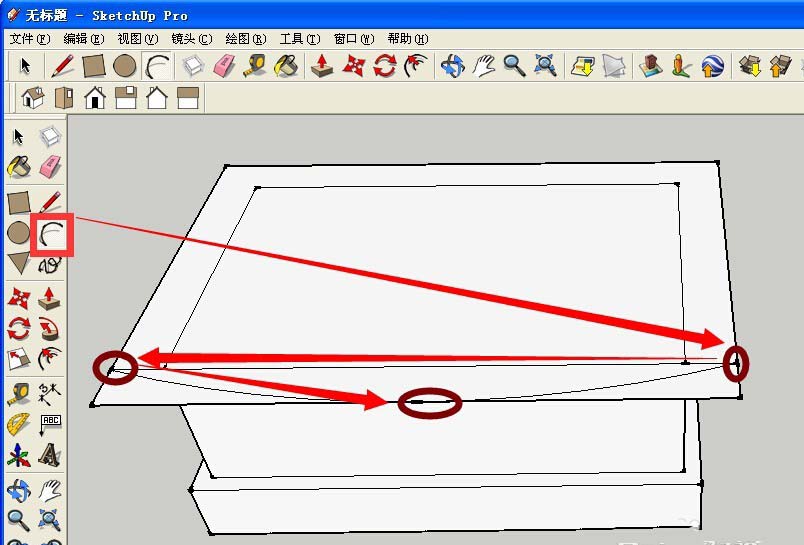Select the Move tool in Getting Started toolbar
Image resolution: width=804 pixels, height=545 pixels.
coord(354,66)
